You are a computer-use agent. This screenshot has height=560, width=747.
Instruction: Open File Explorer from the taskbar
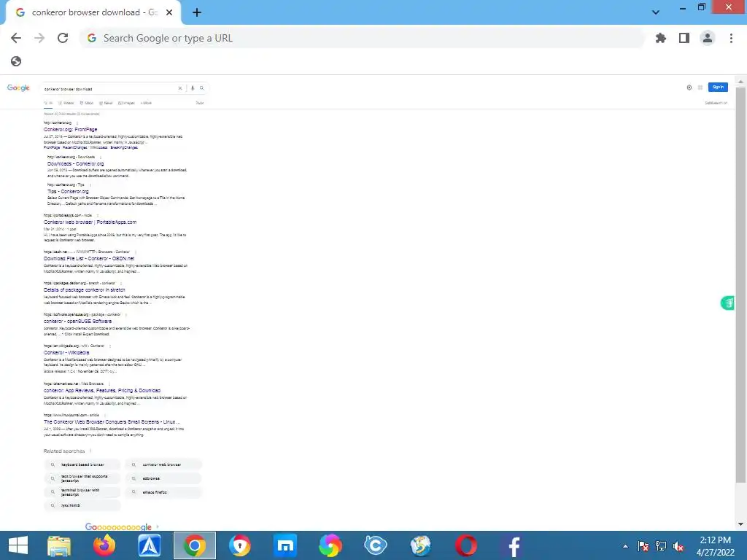click(59, 545)
